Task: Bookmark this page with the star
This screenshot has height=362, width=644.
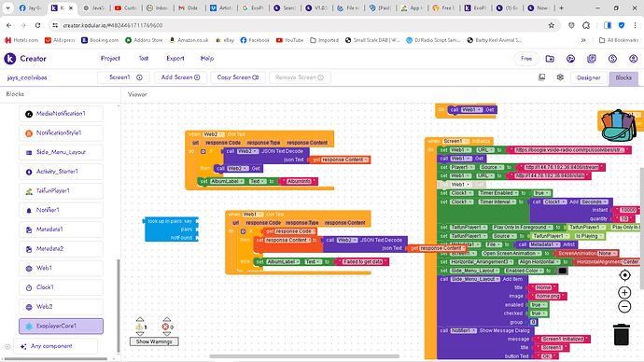Action: pos(552,25)
